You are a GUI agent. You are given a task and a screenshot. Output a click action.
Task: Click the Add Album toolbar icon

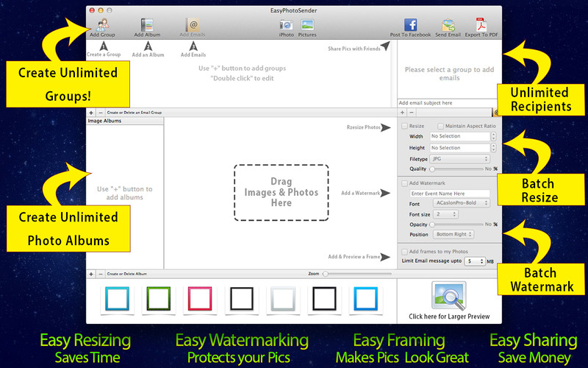[148, 25]
